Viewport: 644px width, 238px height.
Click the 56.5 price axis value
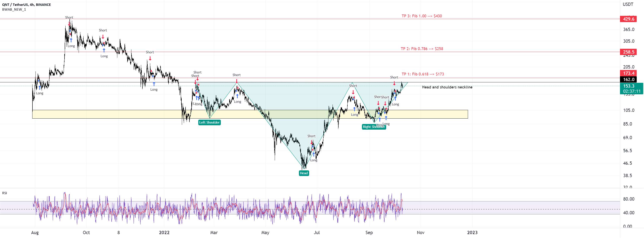tap(628, 151)
